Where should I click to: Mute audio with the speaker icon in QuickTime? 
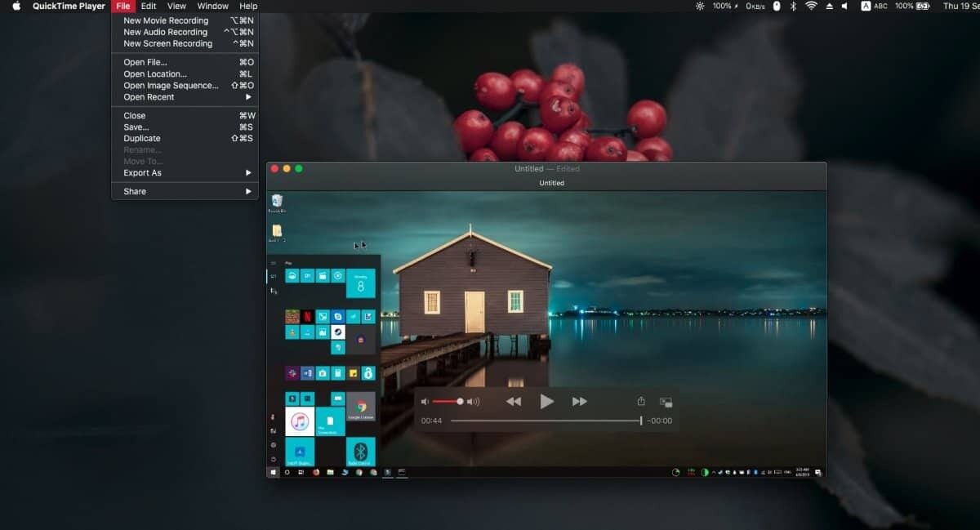[x=425, y=401]
